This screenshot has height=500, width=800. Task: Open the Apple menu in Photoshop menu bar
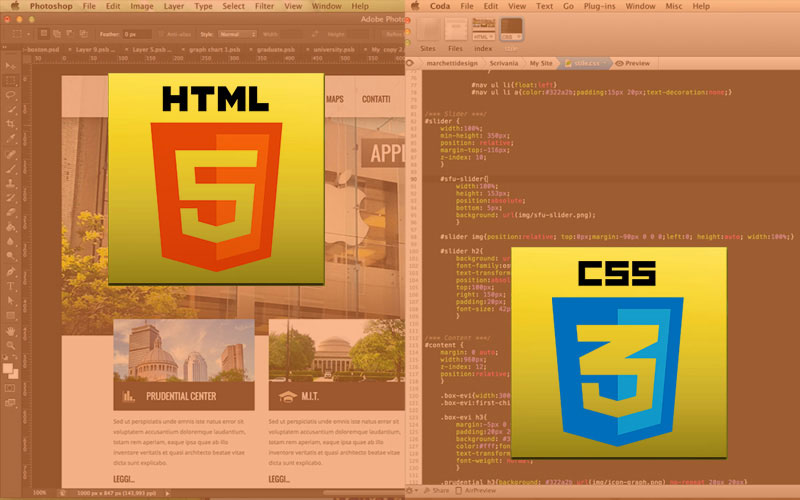(15, 6)
